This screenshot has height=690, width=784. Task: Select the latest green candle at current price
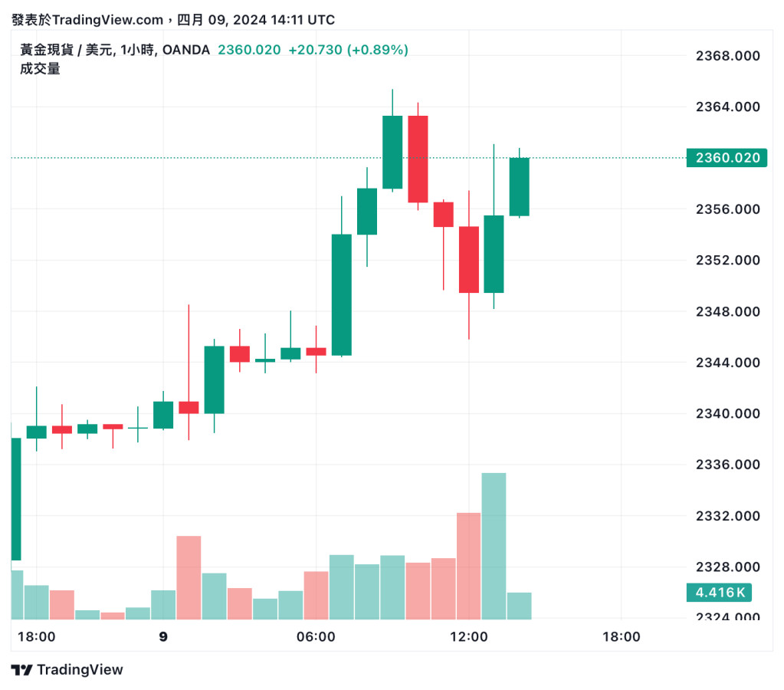coord(519,186)
